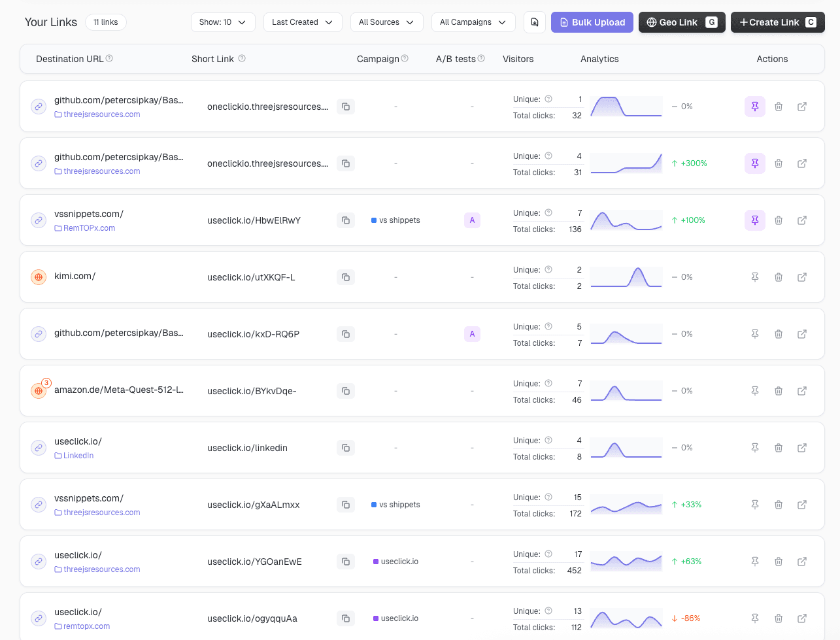The width and height of the screenshot is (840, 640).
Task: Copy the useclick.io/HbwElRwY short link
Action: click(346, 220)
